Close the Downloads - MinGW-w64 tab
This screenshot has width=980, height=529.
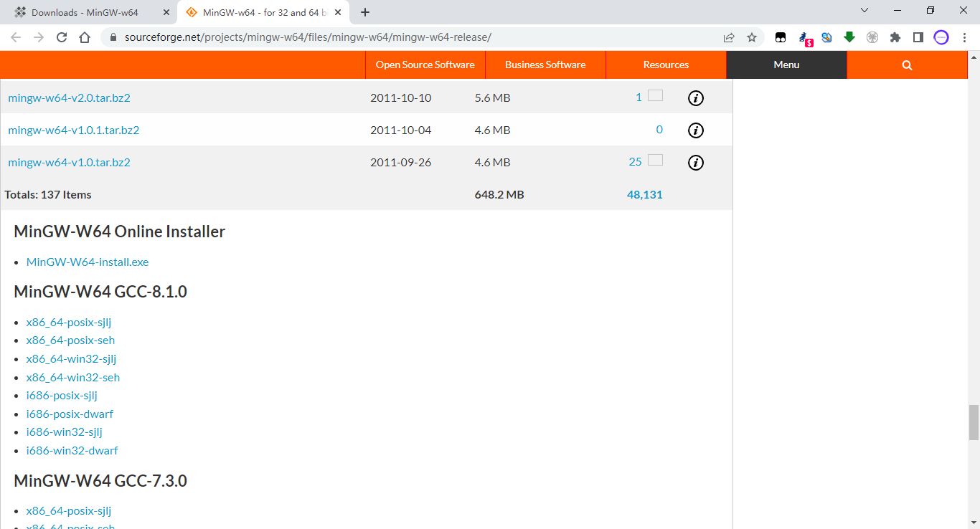[166, 12]
